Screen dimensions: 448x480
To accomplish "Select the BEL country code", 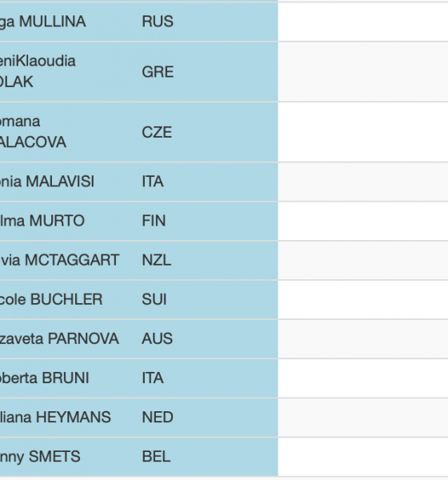I will (x=156, y=457).
